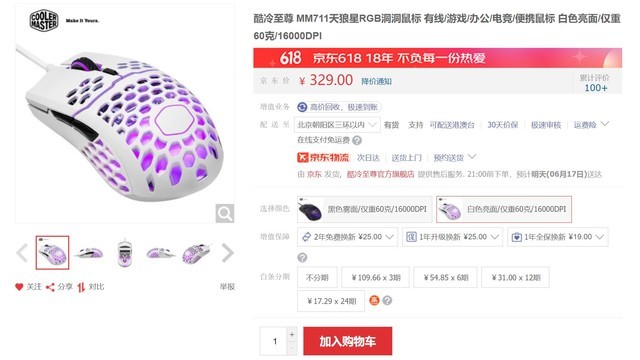This screenshot has height=360, width=640.
Task: Click the compare arrows icon
Action: click(x=81, y=287)
